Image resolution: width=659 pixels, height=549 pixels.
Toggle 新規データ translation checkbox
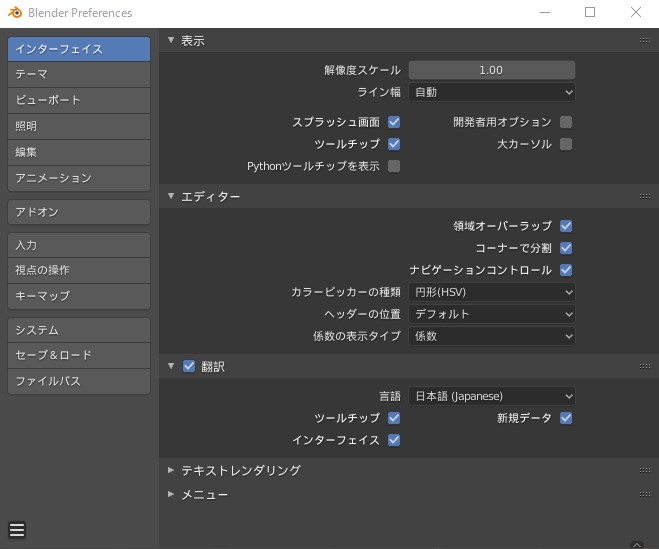pos(566,418)
